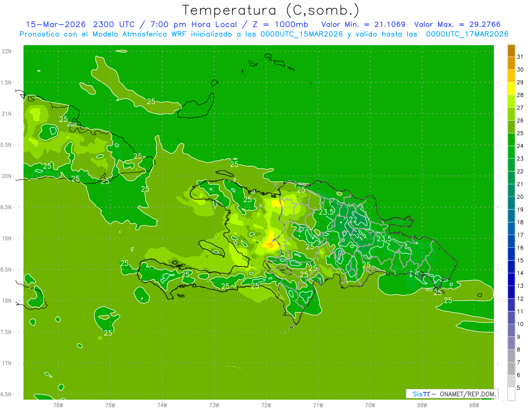Viewport: 532px width, 411px height.
Task: Click the "74W" longitude axis label
Action: (x=162, y=405)
